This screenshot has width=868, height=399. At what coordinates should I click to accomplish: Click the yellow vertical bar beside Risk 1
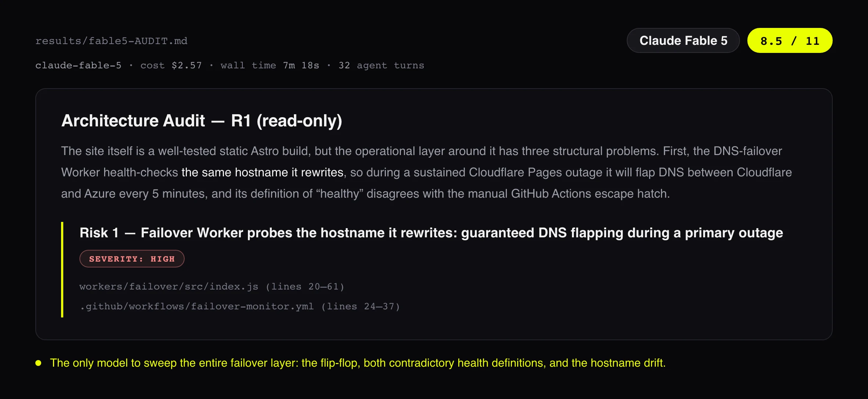coord(62,269)
